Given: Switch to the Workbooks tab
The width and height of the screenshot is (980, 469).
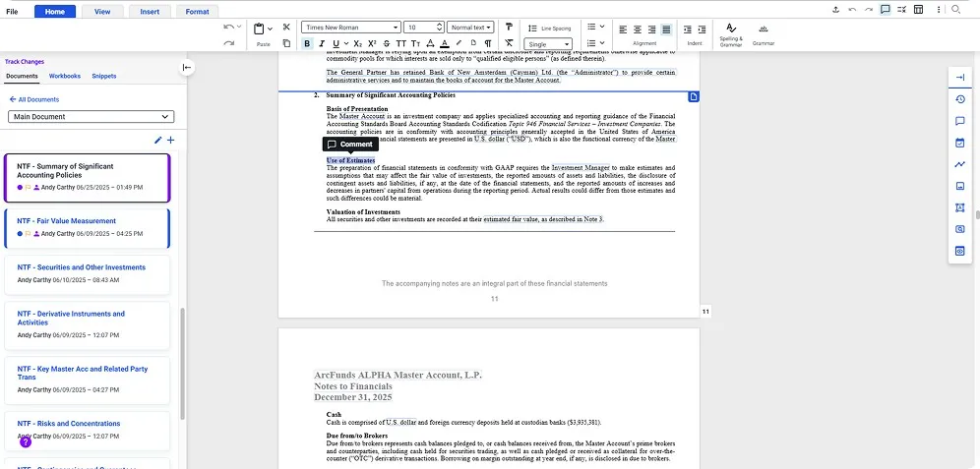Looking at the screenshot, I should pyautogui.click(x=65, y=76).
